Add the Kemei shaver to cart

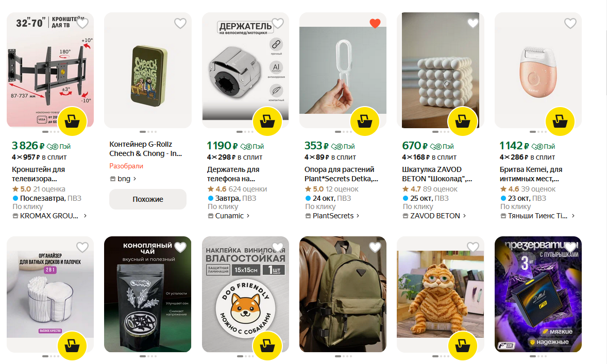point(560,122)
